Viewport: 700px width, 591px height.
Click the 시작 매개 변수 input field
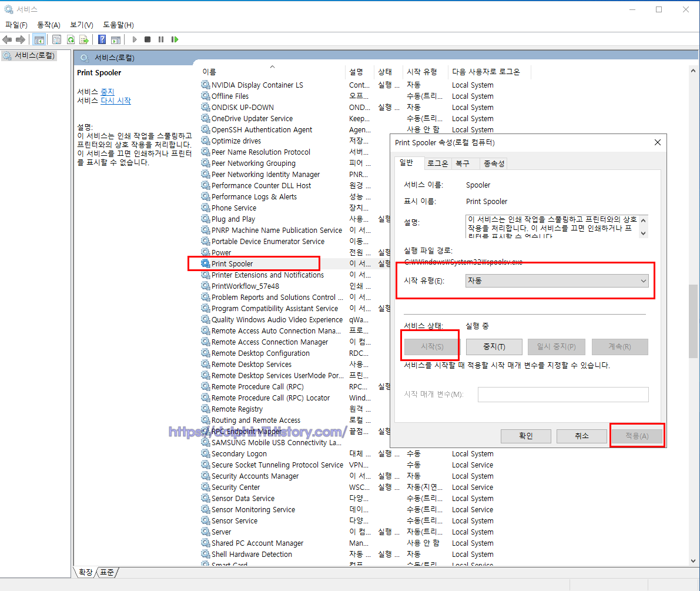pyautogui.click(x=563, y=395)
